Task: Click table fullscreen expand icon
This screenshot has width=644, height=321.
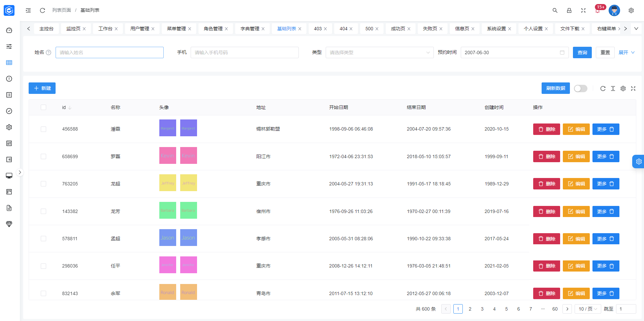Action: click(633, 88)
